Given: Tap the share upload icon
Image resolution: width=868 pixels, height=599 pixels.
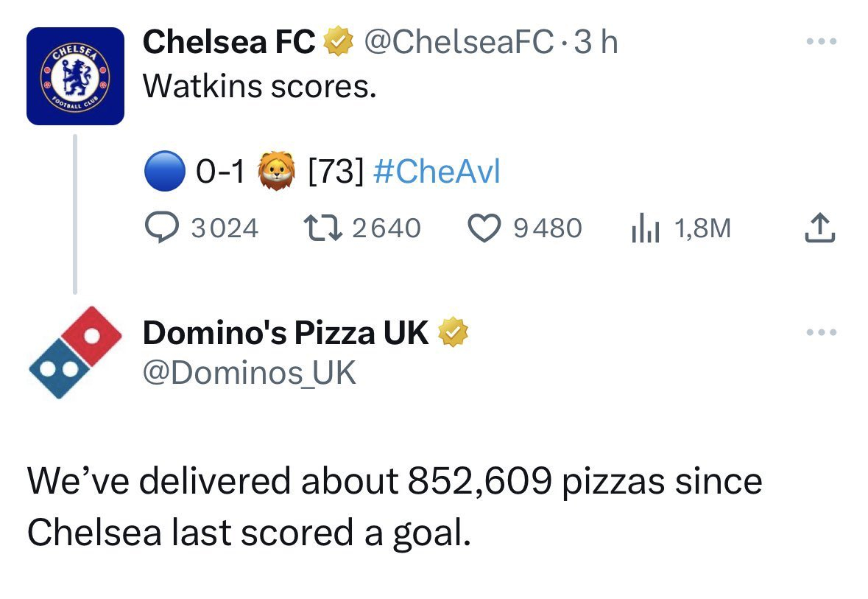Looking at the screenshot, I should tap(819, 228).
